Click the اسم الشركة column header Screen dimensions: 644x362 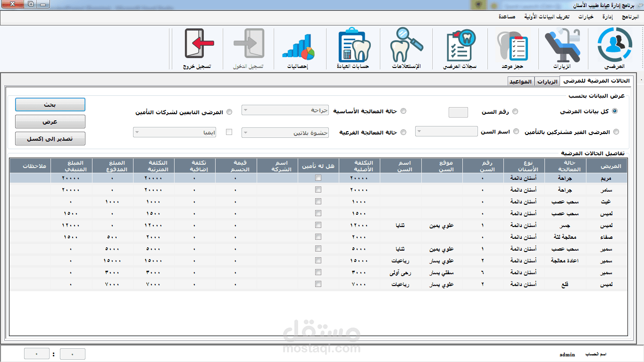point(277,166)
